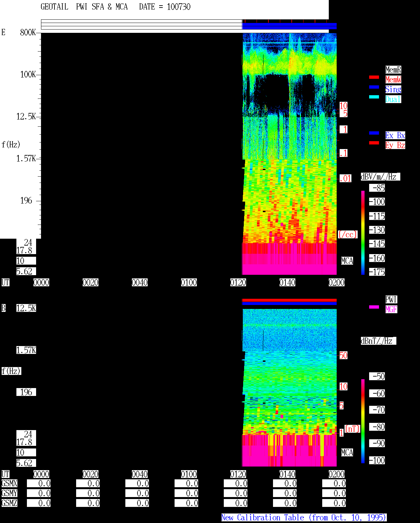Click the -175 color scale value
This screenshot has width=420, height=523.
(x=377, y=272)
